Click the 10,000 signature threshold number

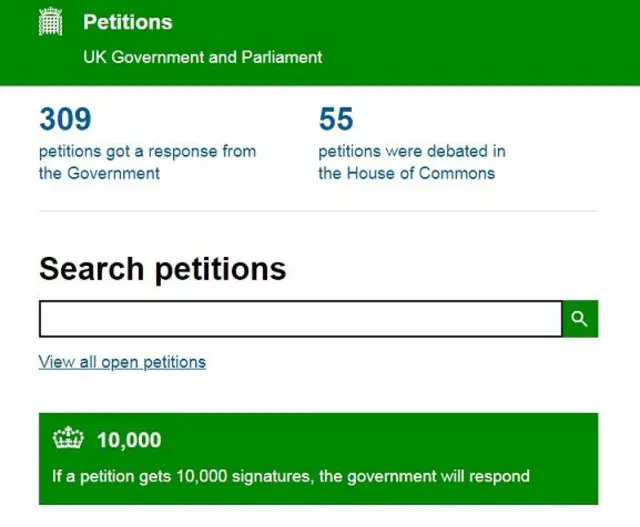click(x=129, y=441)
